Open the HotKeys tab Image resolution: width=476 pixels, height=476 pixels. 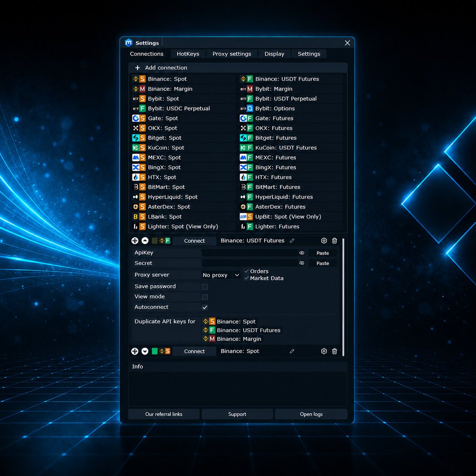[x=188, y=54]
